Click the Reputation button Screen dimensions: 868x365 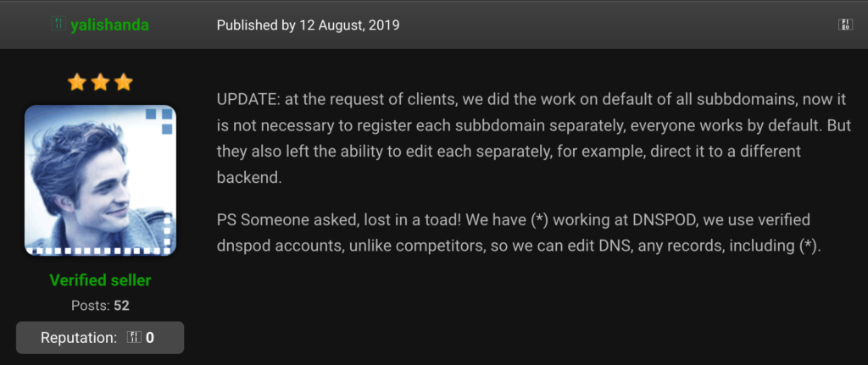point(100,337)
